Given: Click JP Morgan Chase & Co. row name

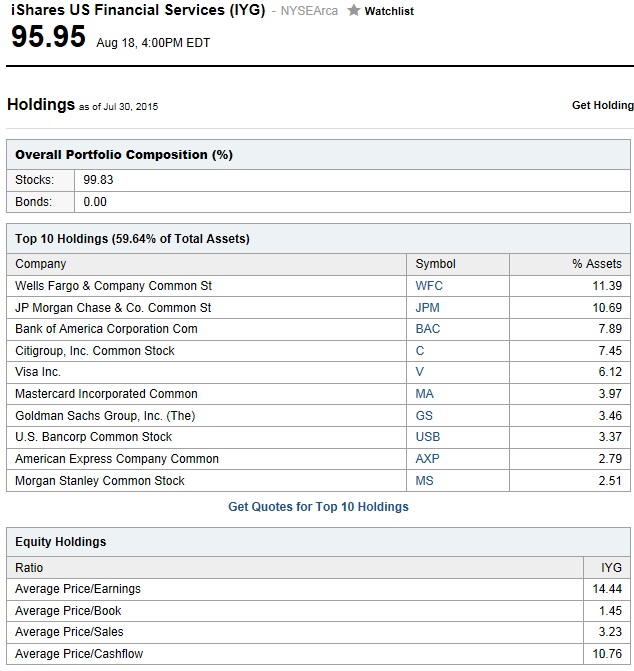Looking at the screenshot, I should click(113, 308).
